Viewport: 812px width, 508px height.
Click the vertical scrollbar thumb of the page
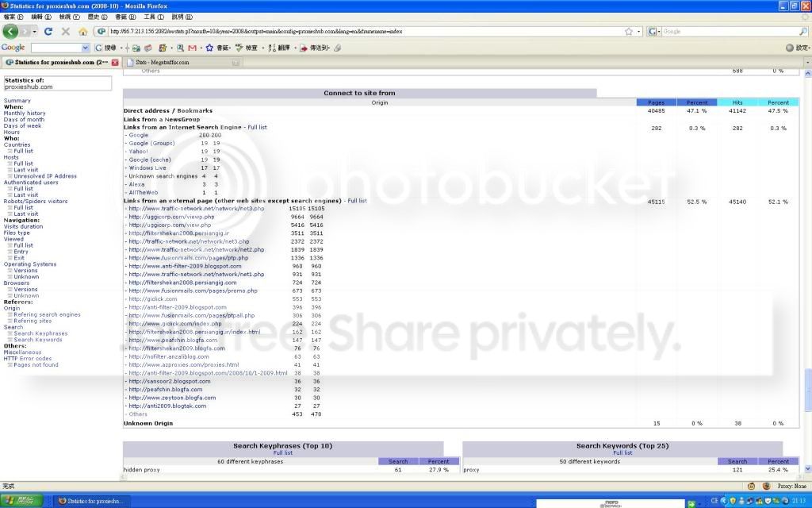808,391
